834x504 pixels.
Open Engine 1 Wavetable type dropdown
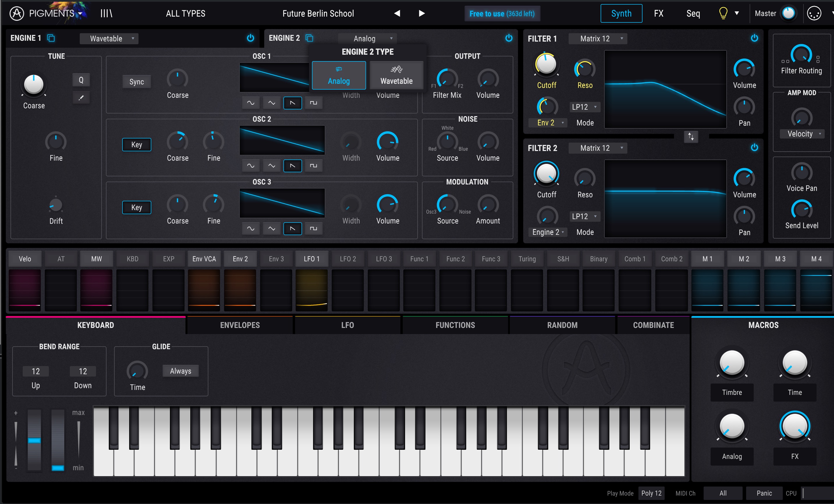click(x=109, y=39)
